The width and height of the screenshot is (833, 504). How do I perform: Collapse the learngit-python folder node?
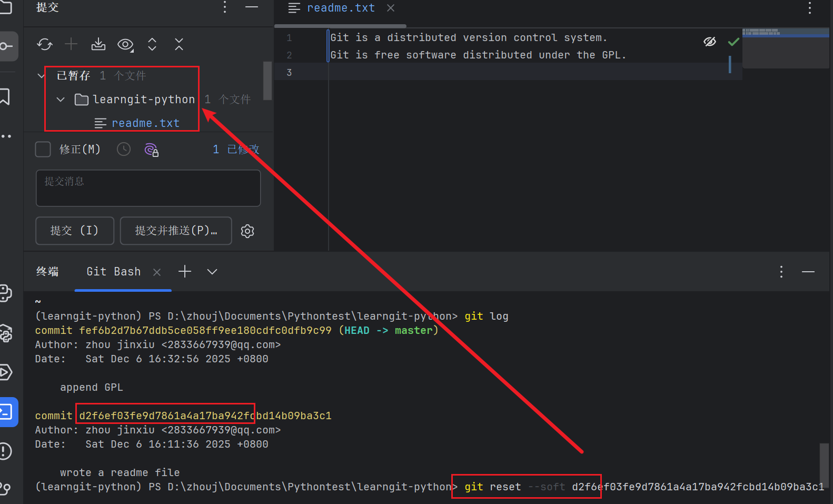[61, 100]
